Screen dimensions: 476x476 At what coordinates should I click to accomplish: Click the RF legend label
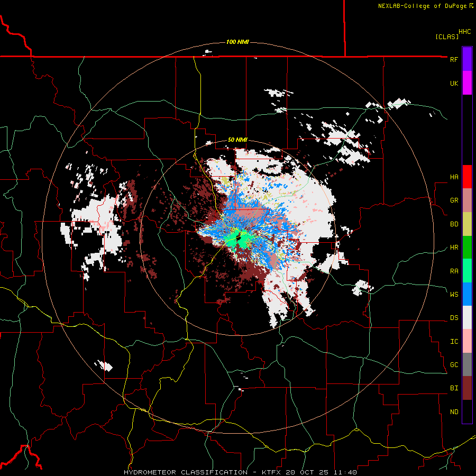tap(454, 59)
